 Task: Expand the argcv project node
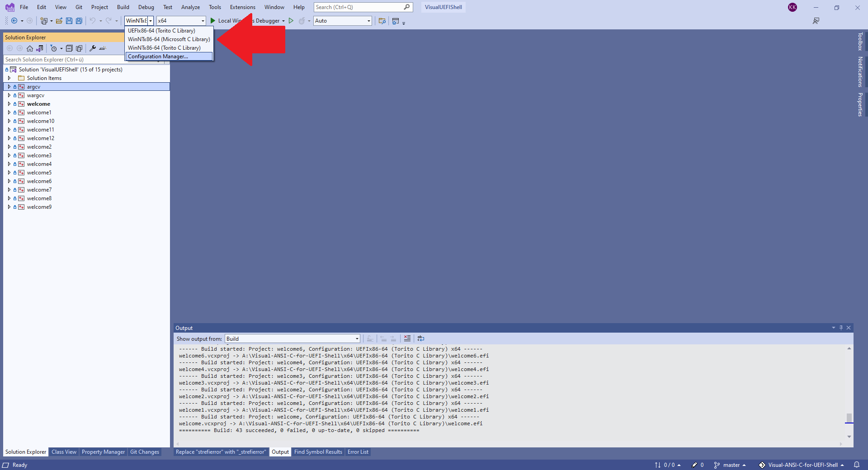tap(9, 87)
